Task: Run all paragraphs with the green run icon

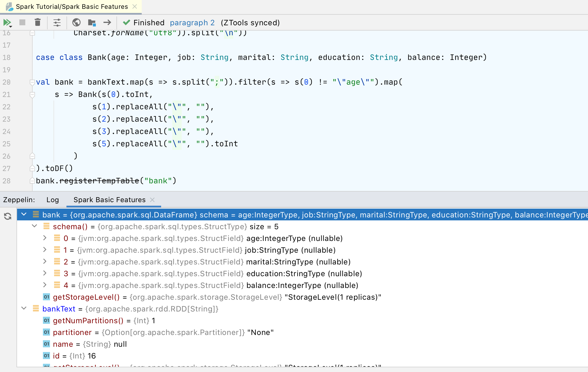Action: point(7,23)
